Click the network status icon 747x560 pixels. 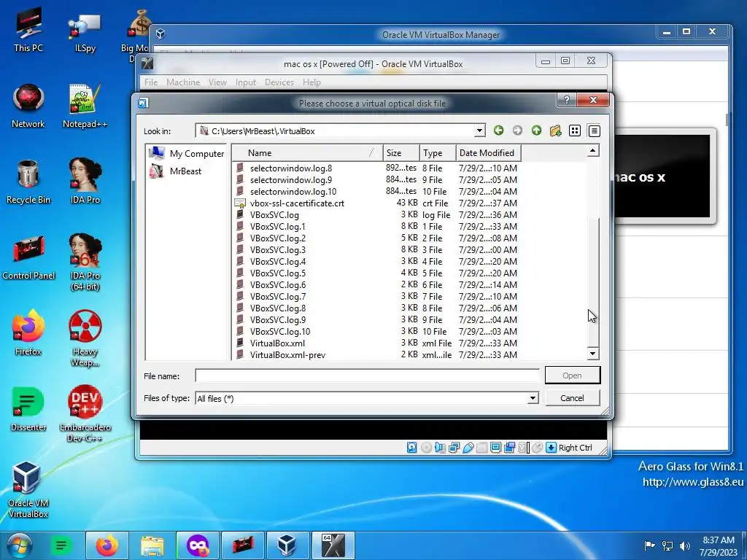454,448
